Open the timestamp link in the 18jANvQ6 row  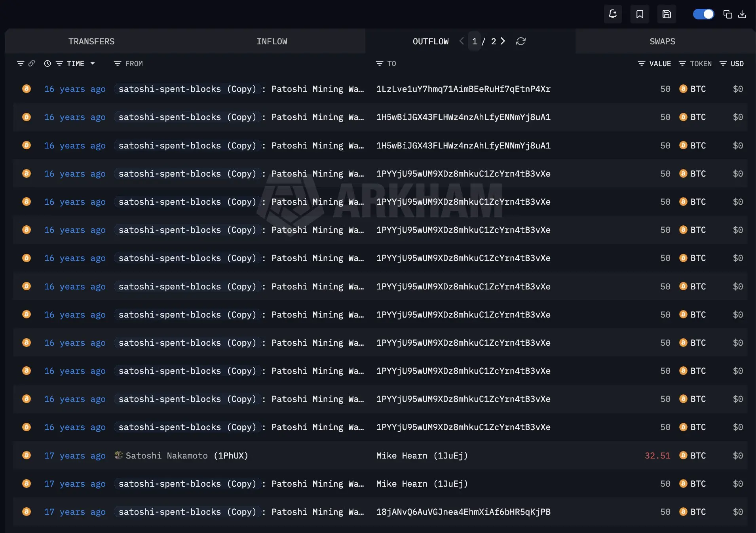[75, 512]
